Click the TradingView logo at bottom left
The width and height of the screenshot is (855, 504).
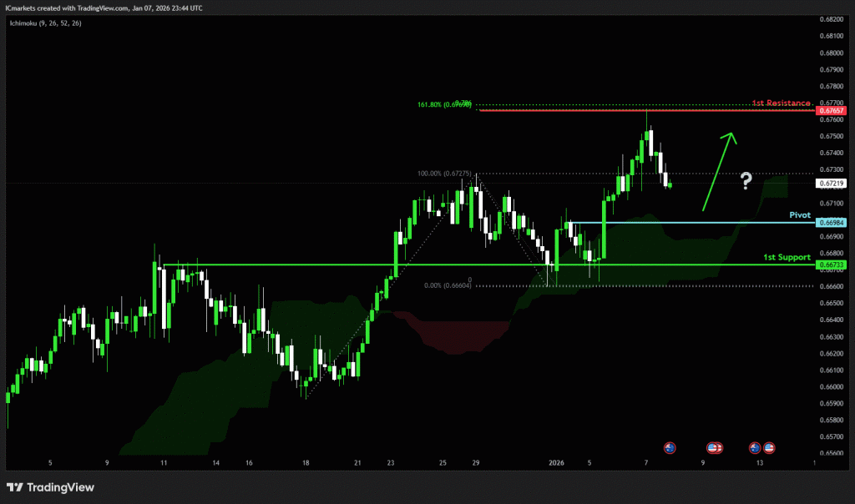[51, 487]
